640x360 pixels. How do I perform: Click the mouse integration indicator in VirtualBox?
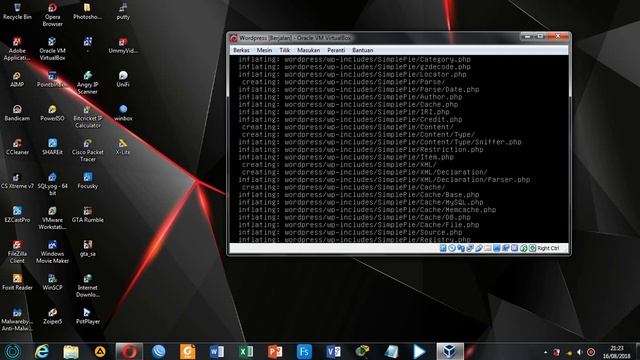[x=524, y=248]
